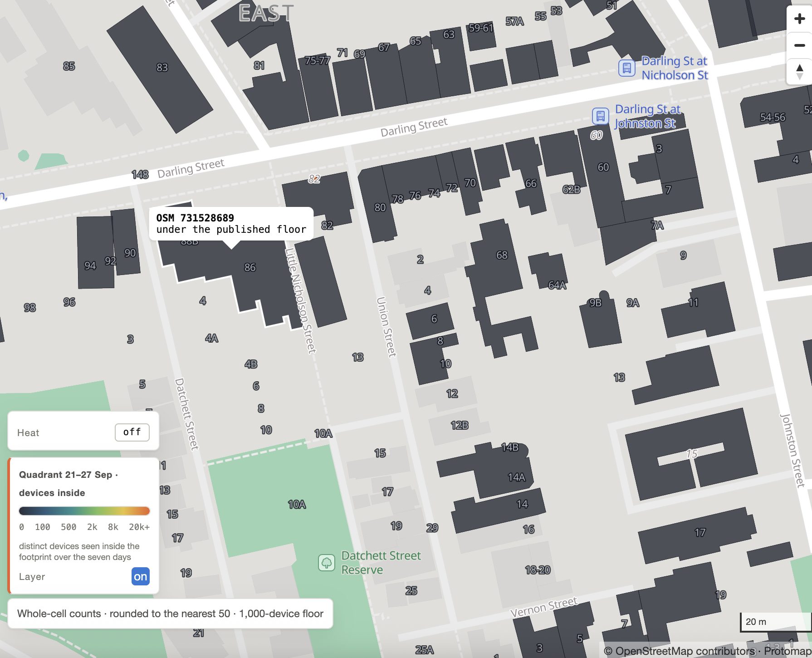812x658 pixels.
Task: Select the building numbered 68
Action: click(x=502, y=255)
